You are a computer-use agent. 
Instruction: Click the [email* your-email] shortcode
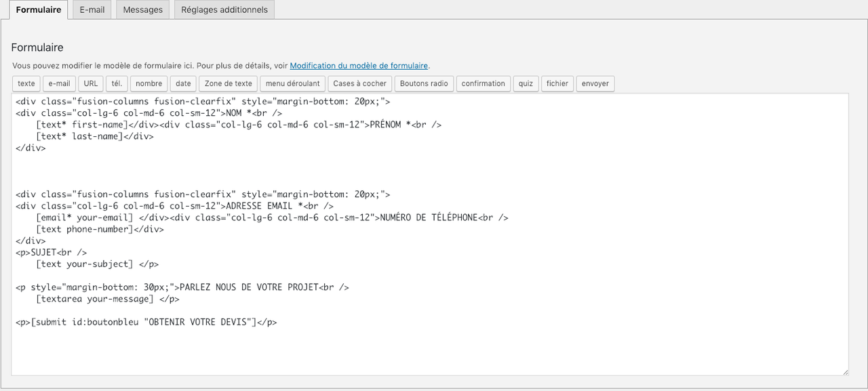point(85,218)
